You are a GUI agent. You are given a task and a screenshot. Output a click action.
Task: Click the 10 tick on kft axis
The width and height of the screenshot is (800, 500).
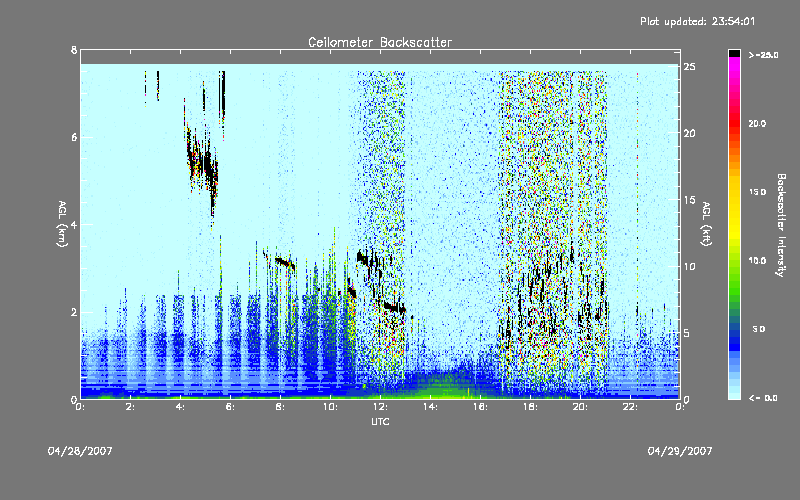690,266
